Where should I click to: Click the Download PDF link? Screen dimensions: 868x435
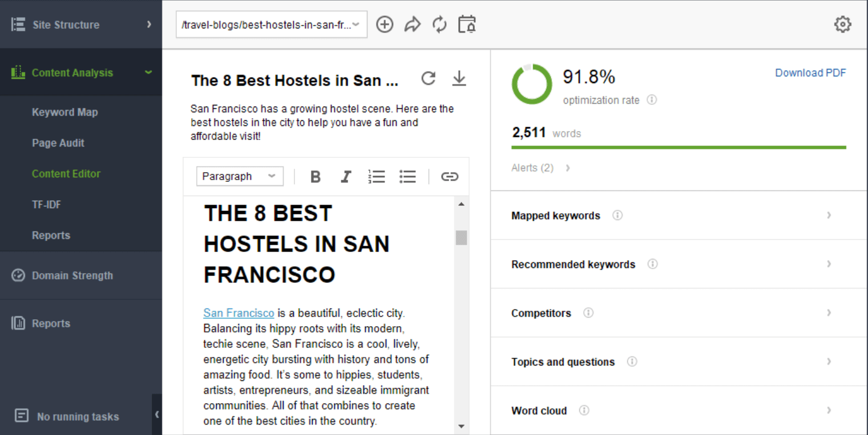tap(810, 73)
